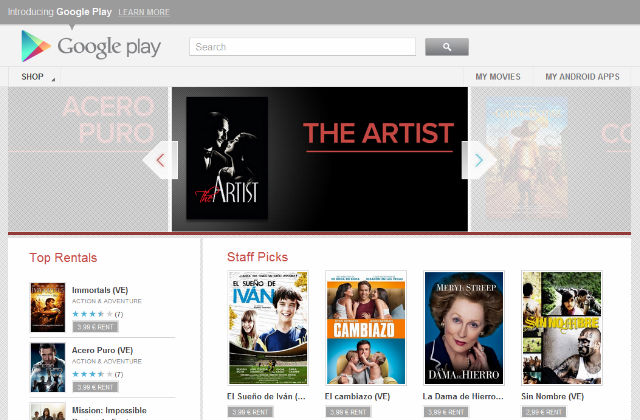Show previous banner with left arrow
This screenshot has width=640, height=420.
(x=160, y=160)
